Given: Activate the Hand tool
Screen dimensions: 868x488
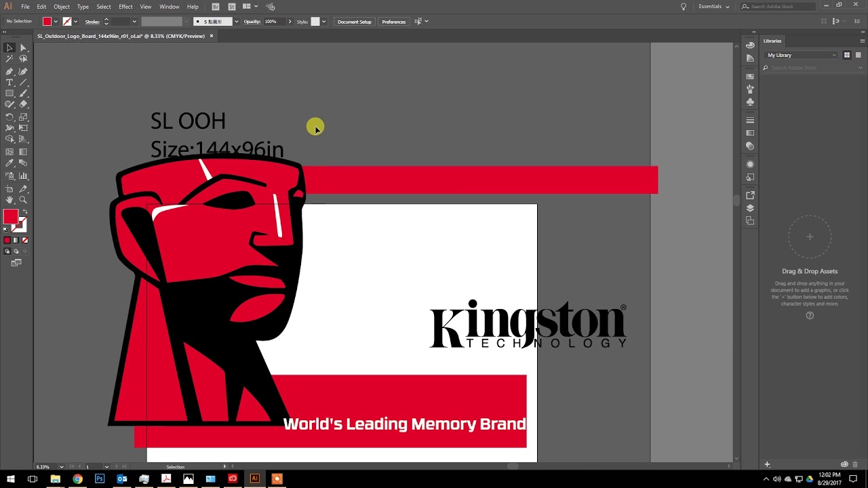Looking at the screenshot, I should click(x=9, y=200).
